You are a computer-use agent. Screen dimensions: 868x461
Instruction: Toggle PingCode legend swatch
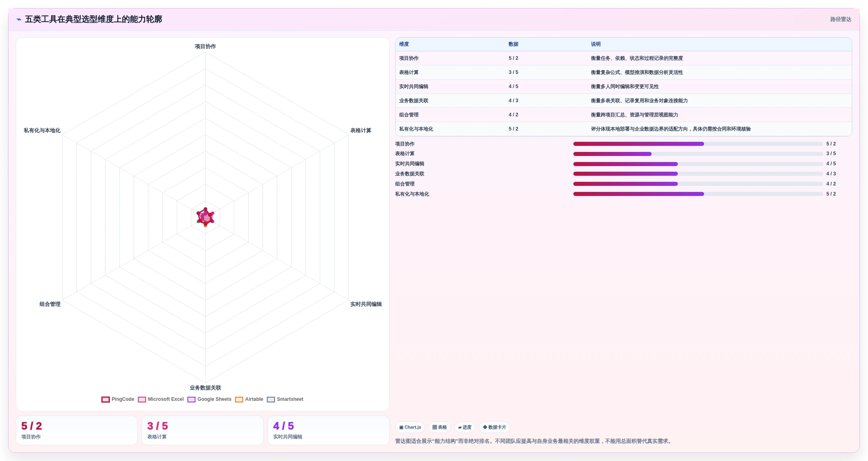point(105,400)
